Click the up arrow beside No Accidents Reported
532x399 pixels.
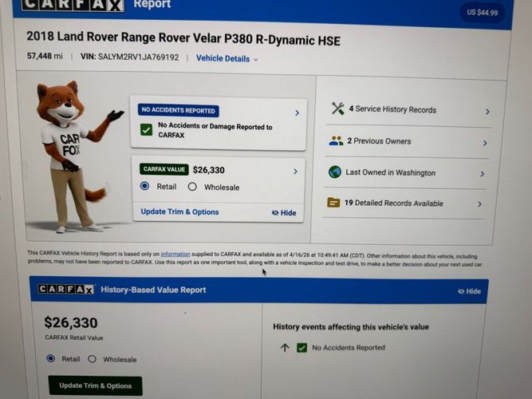285,347
